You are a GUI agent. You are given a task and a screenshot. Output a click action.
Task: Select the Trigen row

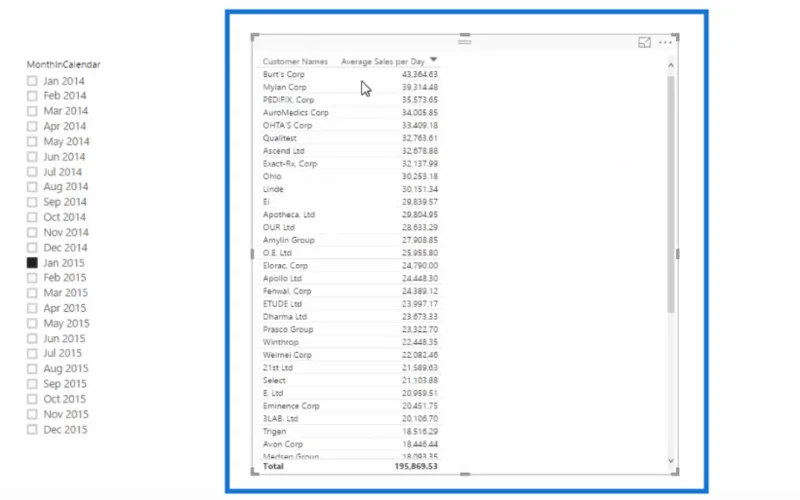350,431
